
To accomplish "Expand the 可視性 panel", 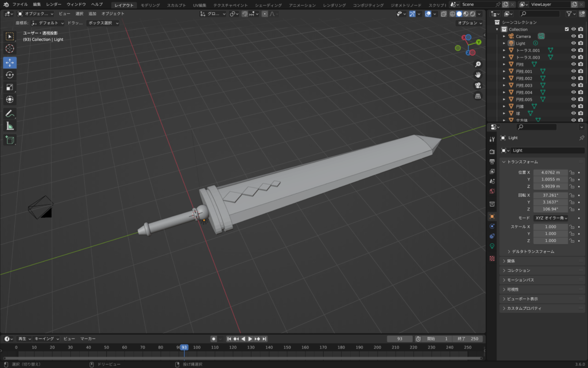I will point(513,290).
